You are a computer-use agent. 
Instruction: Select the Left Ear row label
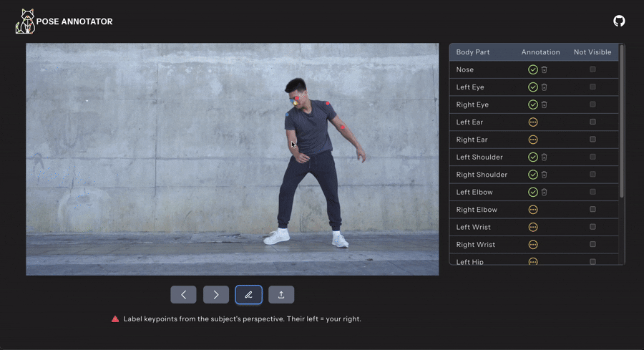point(469,122)
